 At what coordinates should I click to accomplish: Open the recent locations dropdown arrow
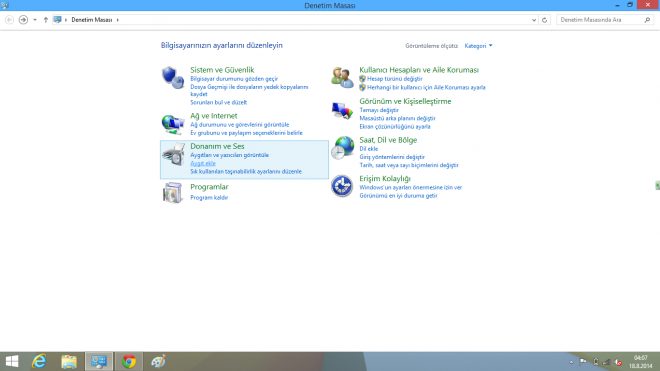point(35,20)
